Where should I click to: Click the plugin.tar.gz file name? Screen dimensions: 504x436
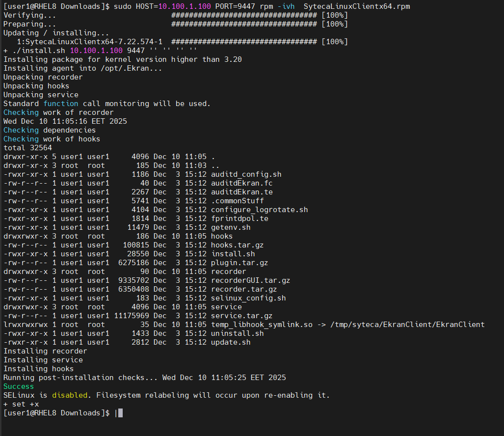click(239, 263)
